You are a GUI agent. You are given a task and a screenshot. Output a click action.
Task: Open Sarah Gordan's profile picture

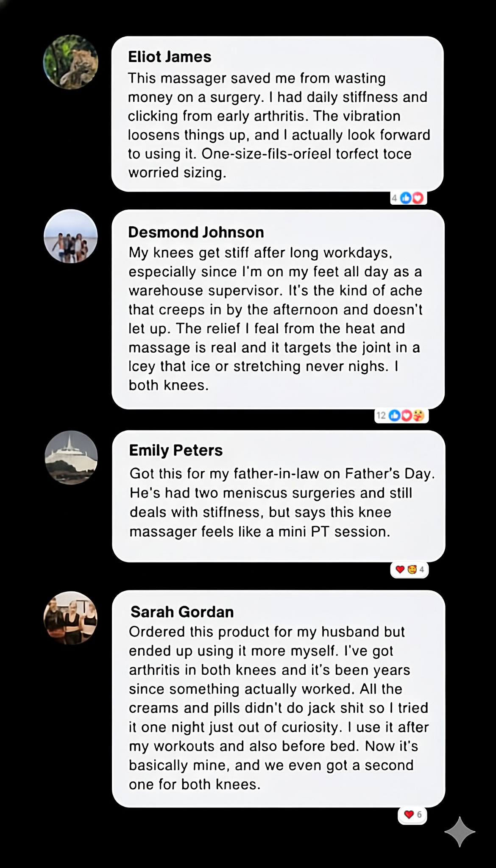[71, 618]
